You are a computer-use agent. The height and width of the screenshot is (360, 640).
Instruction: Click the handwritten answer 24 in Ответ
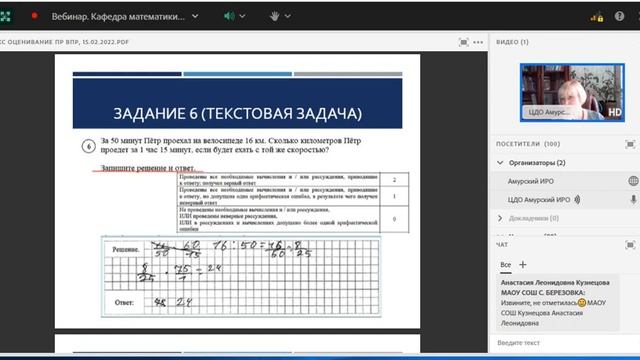click(x=184, y=302)
